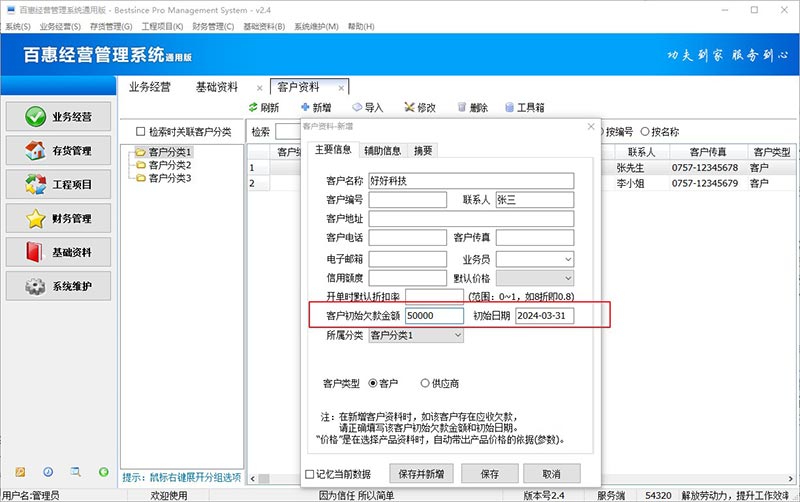The width and height of the screenshot is (800, 502).
Task: Click the 修改 edit toolbar icon
Action: 409,107
